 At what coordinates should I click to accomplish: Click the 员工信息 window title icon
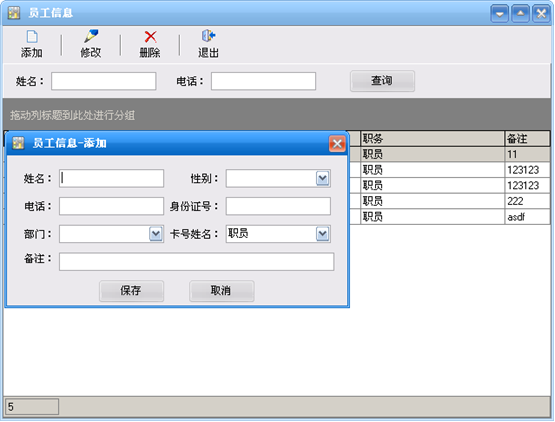click(14, 13)
